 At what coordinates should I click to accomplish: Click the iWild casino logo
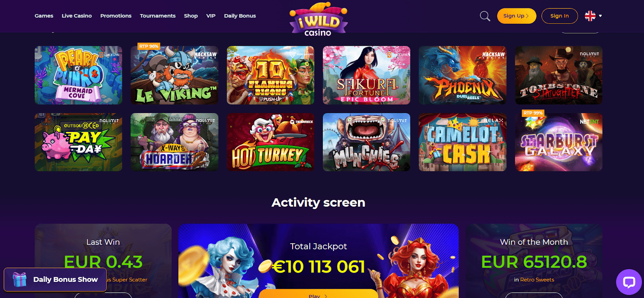tap(318, 19)
